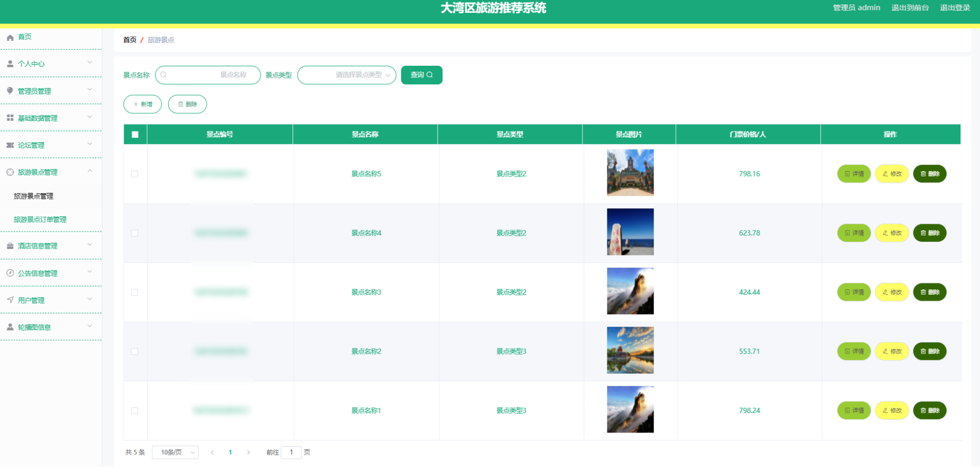Collapse the 旅游景点管理 menu chevron
Screen dimensions: 980x467
(90, 171)
